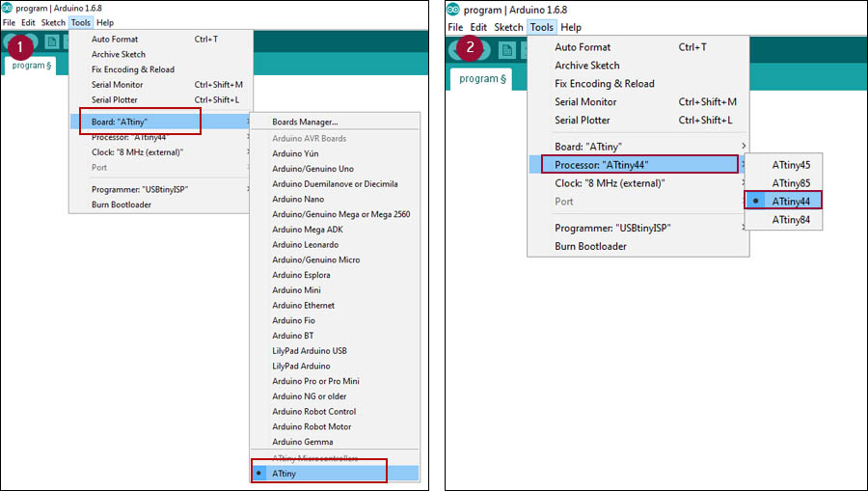Choose Auto Format in left window menu
Screen dimensions: 868x491
[160, 40]
